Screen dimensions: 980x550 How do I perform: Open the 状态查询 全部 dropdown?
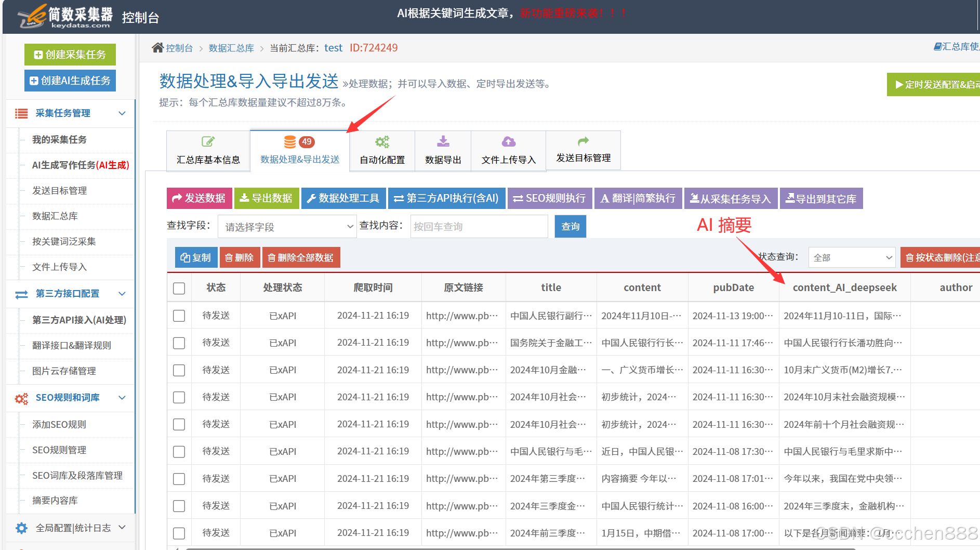click(852, 257)
